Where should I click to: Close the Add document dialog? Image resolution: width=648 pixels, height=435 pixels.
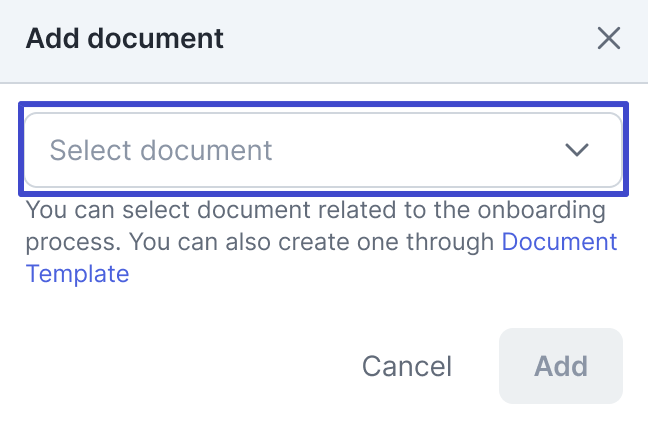pyautogui.click(x=609, y=39)
